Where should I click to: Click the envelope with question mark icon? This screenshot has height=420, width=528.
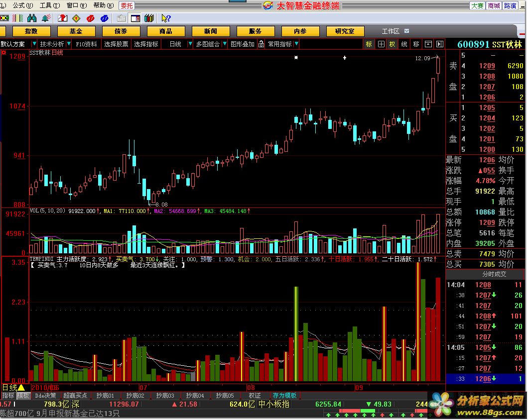(63, 18)
